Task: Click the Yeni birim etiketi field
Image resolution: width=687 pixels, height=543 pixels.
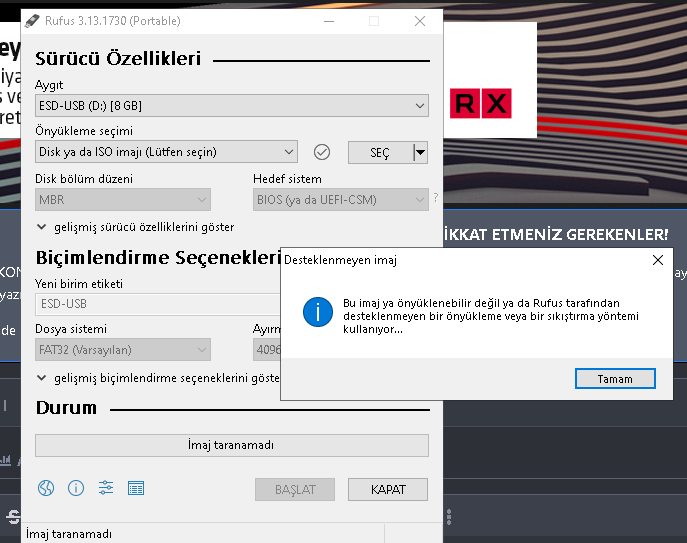Action: [158, 304]
